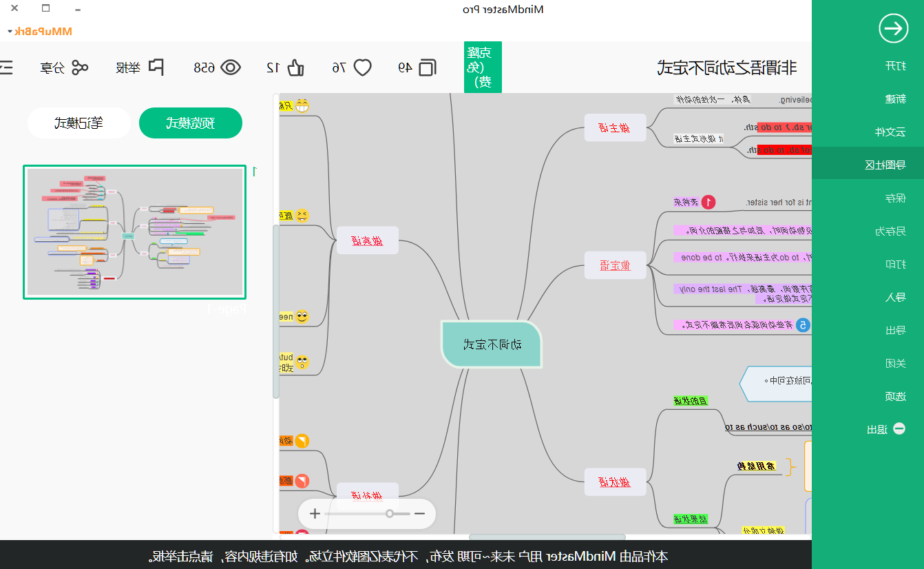
Task: Click the green 目的状语 label
Action: (691, 401)
